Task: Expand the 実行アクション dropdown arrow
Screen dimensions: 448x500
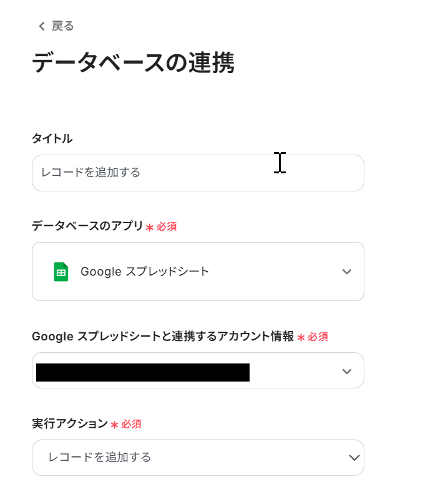Action: coord(354,458)
